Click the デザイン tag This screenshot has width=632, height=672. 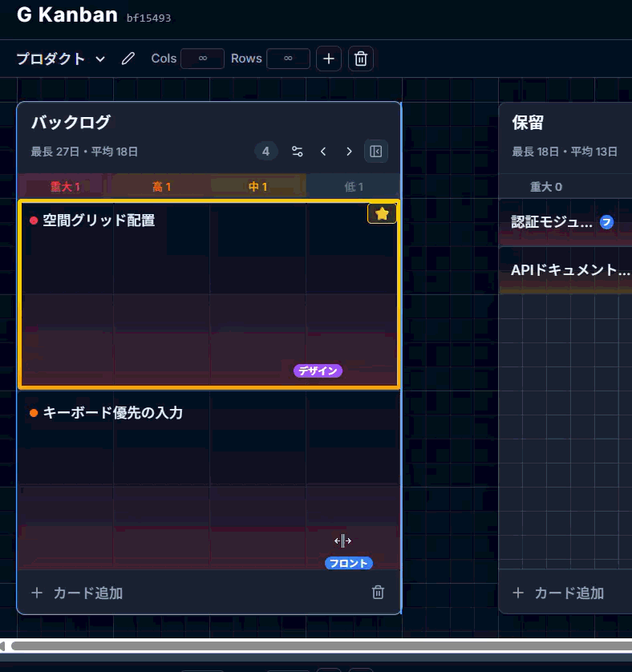pos(318,370)
